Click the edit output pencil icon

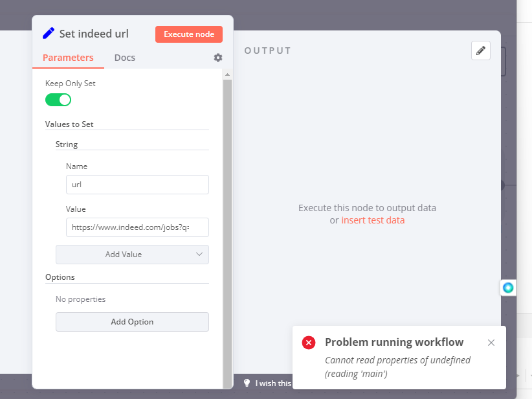click(481, 51)
